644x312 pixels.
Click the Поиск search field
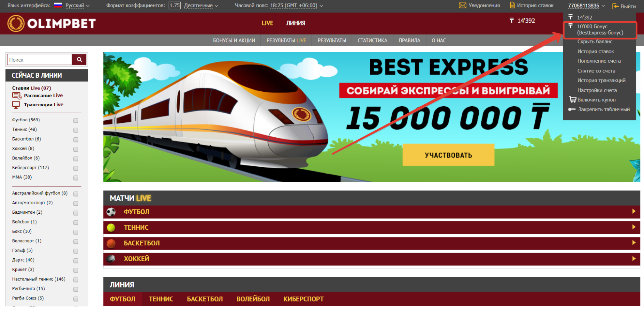[x=39, y=60]
